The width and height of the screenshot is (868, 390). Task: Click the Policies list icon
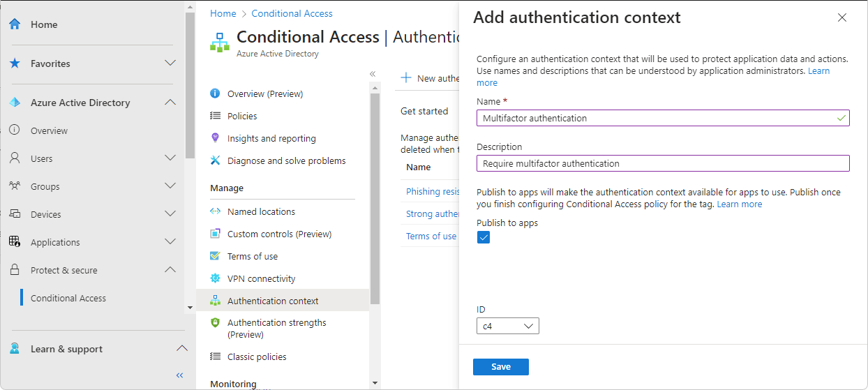tap(215, 116)
